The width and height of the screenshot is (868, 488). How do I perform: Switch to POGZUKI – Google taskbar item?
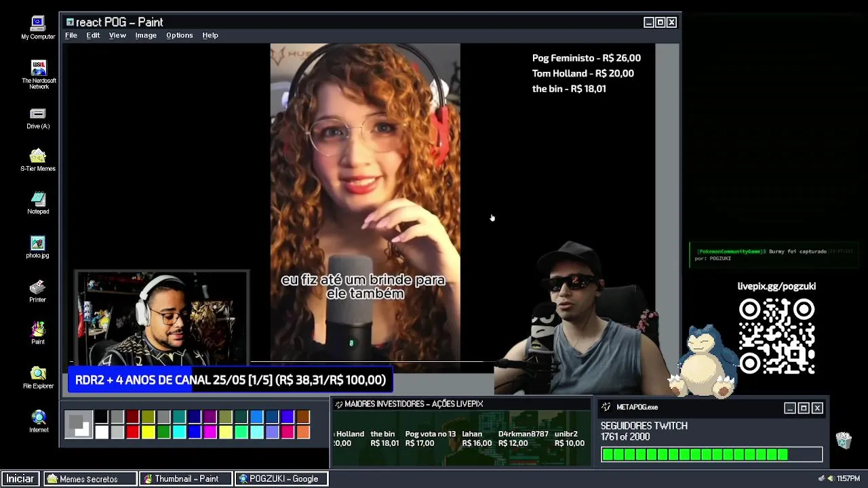281,479
